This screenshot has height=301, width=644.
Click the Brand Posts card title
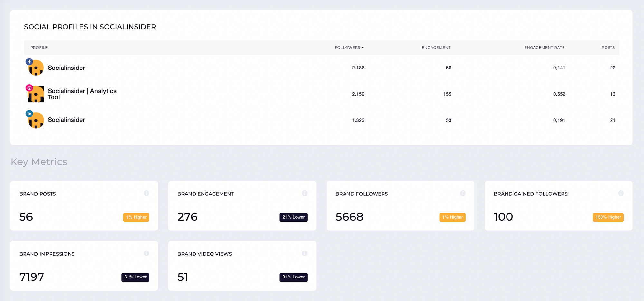pos(38,194)
